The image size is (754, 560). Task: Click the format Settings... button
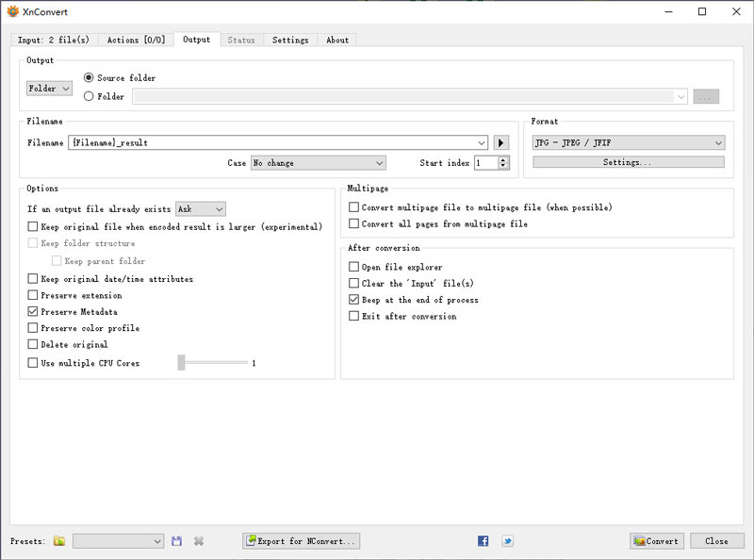pos(629,162)
